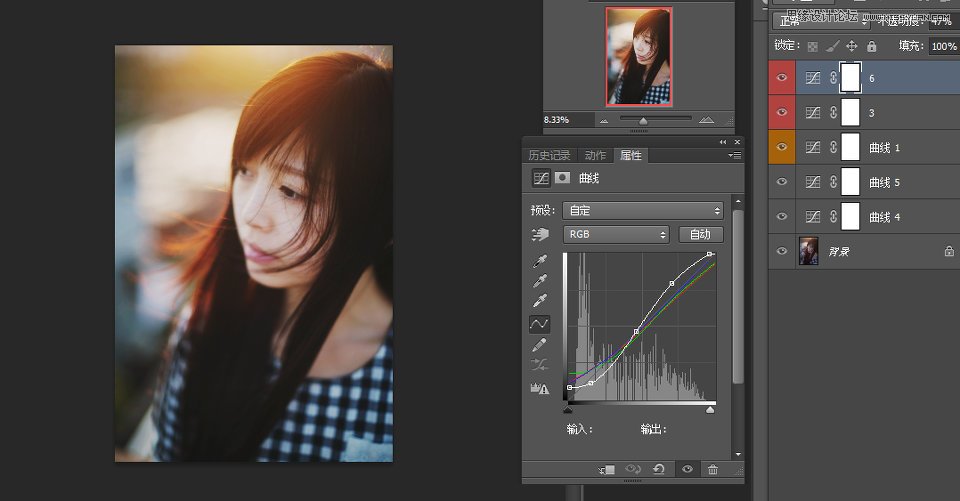Hide the 曲线 1 layer
The height and width of the screenshot is (501, 960).
pos(782,147)
